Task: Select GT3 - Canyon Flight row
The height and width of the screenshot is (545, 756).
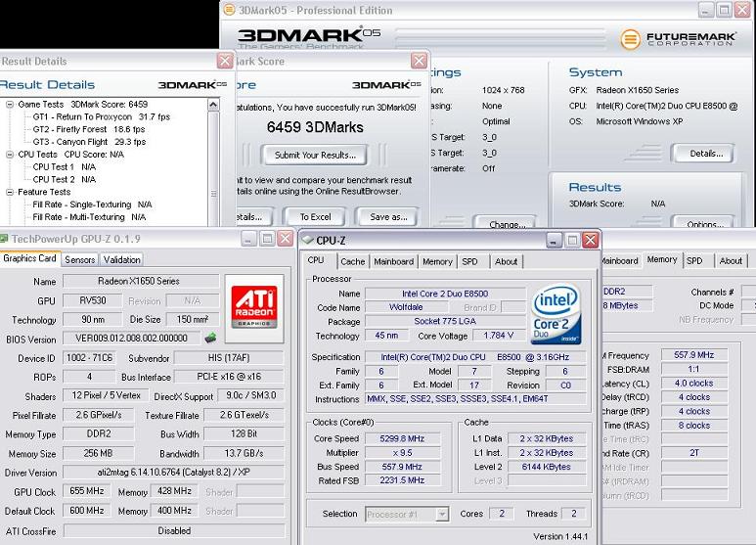Action: click(89, 142)
